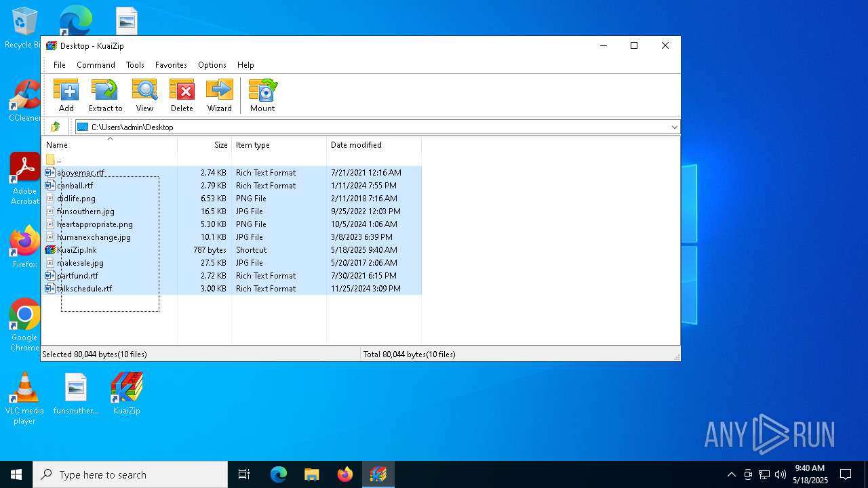Select the KuaiZip.lnk file icon
This screenshot has width=868, height=488.
50,250
